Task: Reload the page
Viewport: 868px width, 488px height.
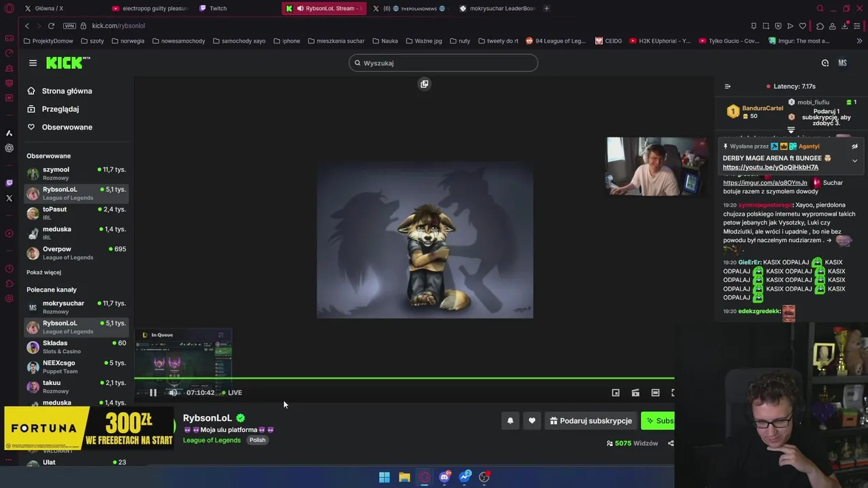Action: pyautogui.click(x=51, y=26)
